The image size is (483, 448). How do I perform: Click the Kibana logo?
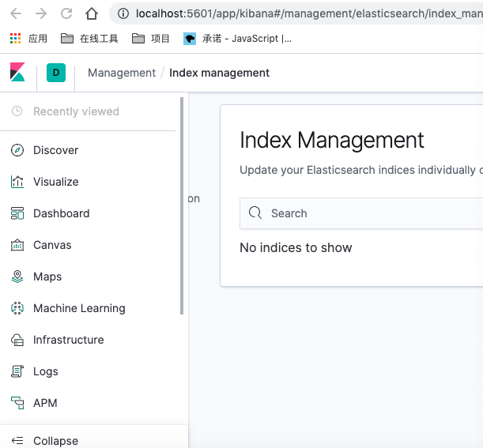tap(17, 72)
